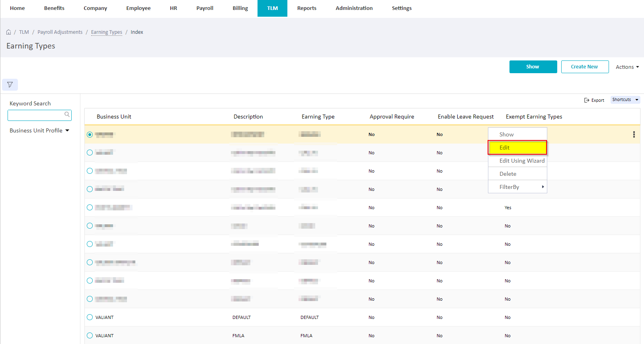Open the Reports tab

(x=307, y=8)
